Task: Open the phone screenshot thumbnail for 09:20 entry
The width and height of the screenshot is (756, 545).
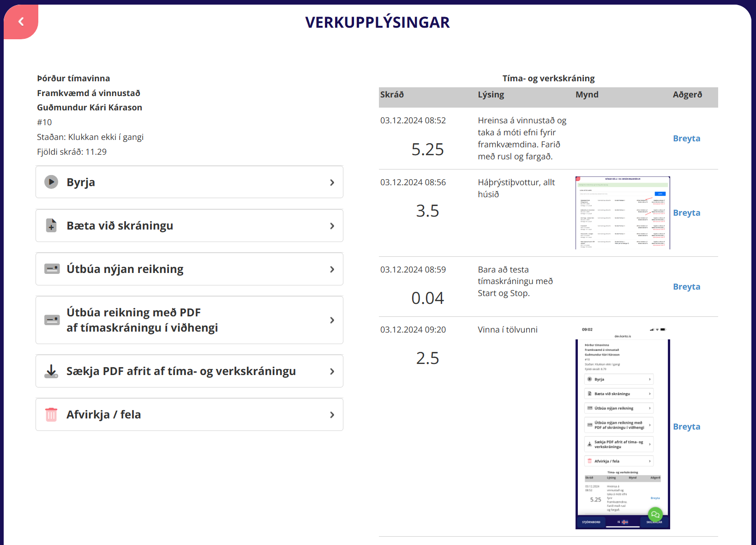Action: click(622, 427)
